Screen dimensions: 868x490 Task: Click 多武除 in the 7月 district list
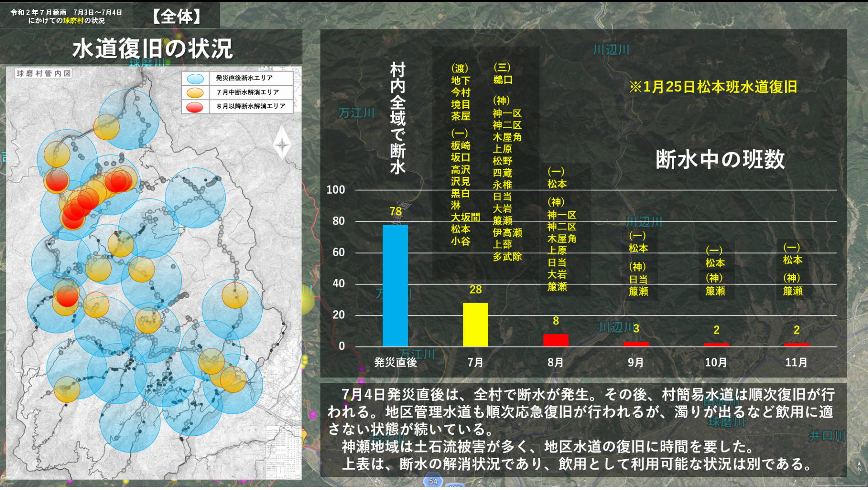pyautogui.click(x=507, y=257)
